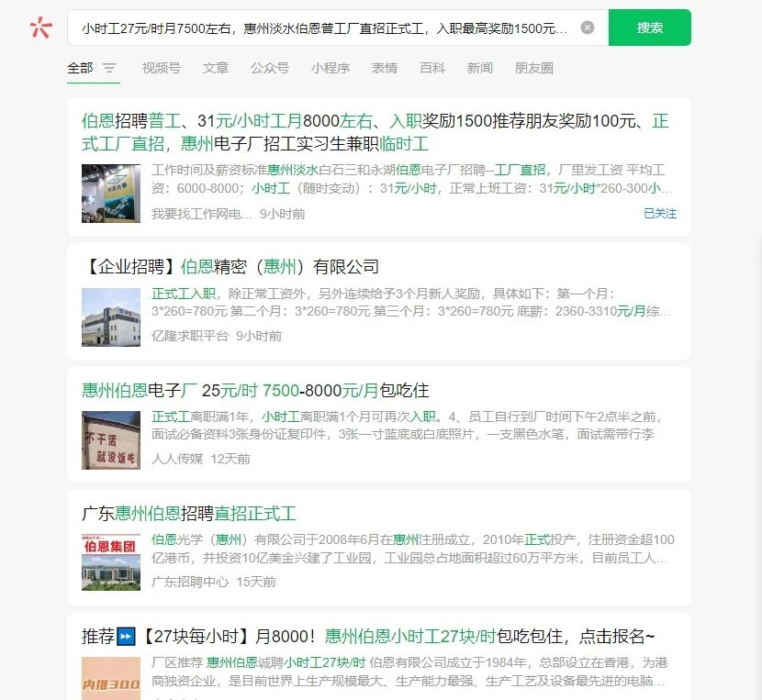Screen dimensions: 762x700
Task: Select the 全部 tab
Action: tap(80, 68)
